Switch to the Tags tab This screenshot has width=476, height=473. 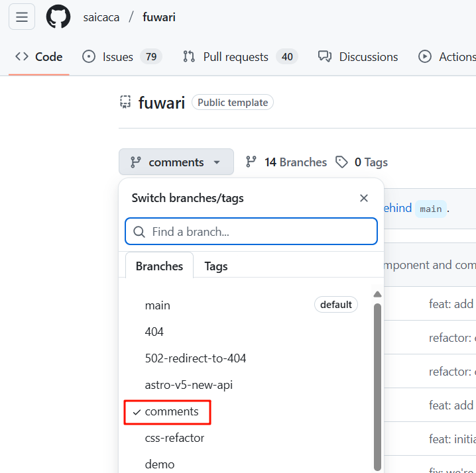(215, 266)
